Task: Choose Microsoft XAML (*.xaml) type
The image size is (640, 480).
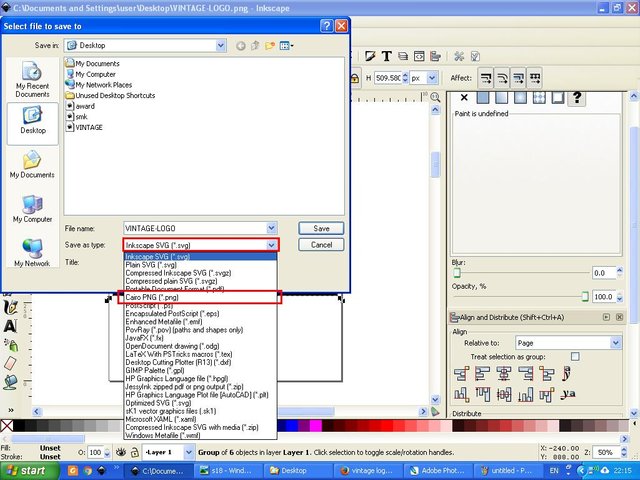Action: (200, 419)
